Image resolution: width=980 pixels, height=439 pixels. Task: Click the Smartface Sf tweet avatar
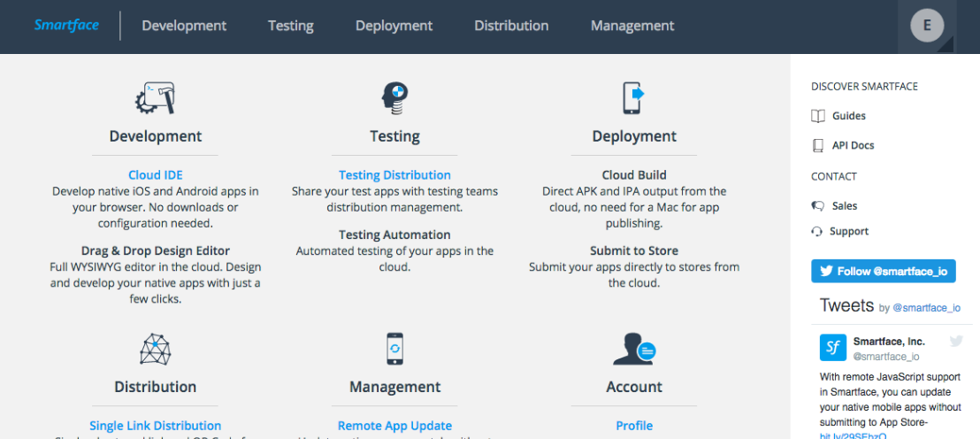[833, 347]
